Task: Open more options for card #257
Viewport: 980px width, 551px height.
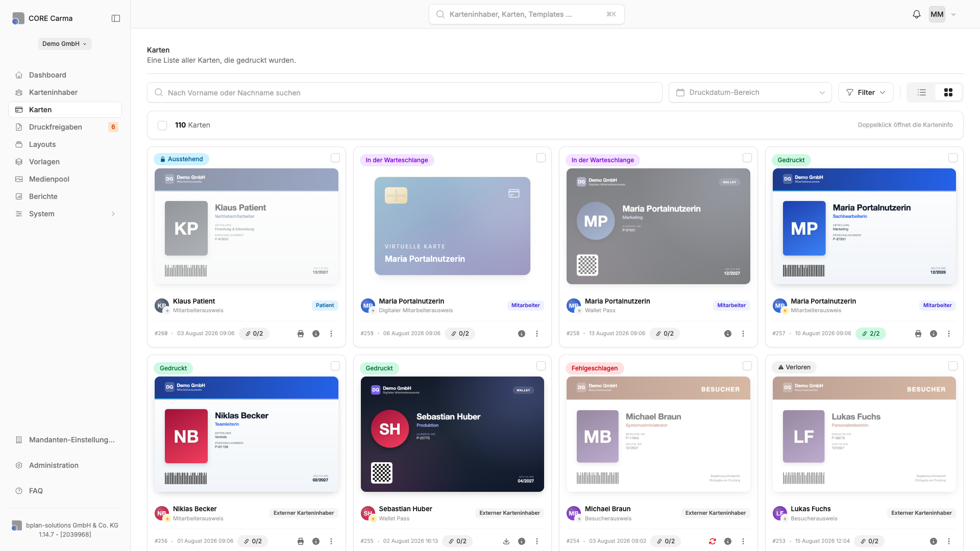Action: click(949, 334)
